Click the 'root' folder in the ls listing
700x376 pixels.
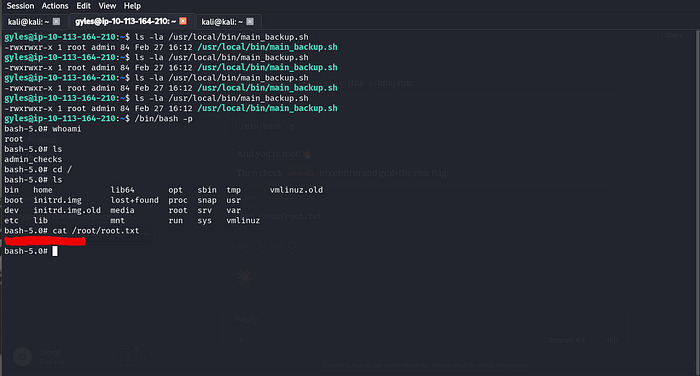click(178, 210)
